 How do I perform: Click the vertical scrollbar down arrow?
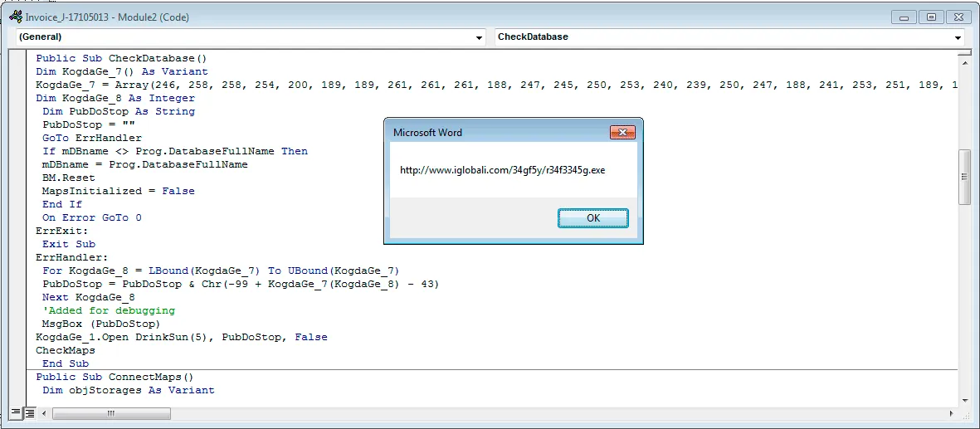coord(964,401)
